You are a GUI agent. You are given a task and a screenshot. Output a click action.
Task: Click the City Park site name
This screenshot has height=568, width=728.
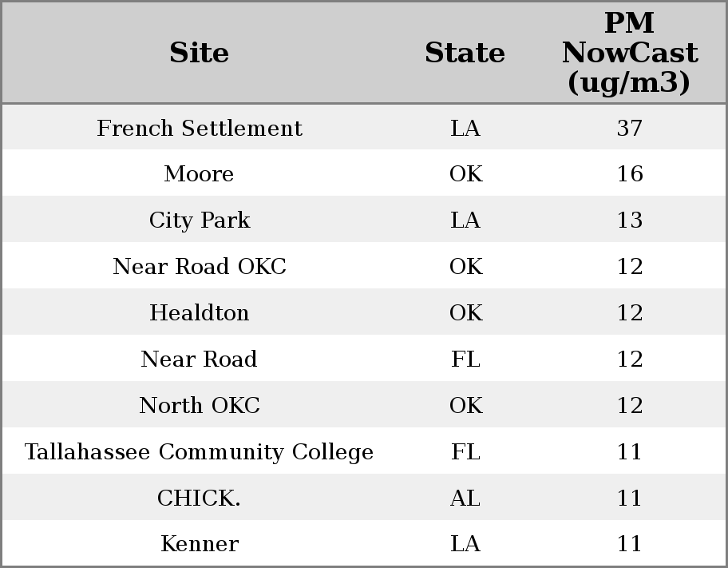pyautogui.click(x=199, y=220)
